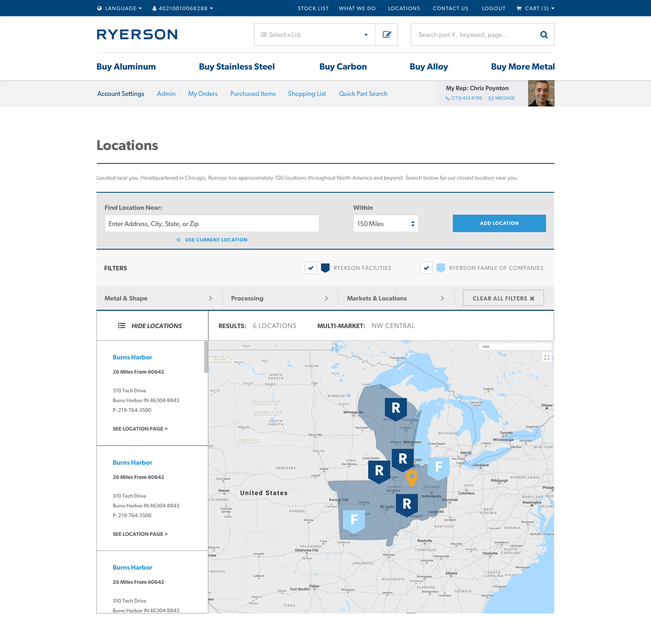Viewport: 651px width, 644px height.
Task: Click the list icon beside Hide Locations
Action: [x=122, y=326]
